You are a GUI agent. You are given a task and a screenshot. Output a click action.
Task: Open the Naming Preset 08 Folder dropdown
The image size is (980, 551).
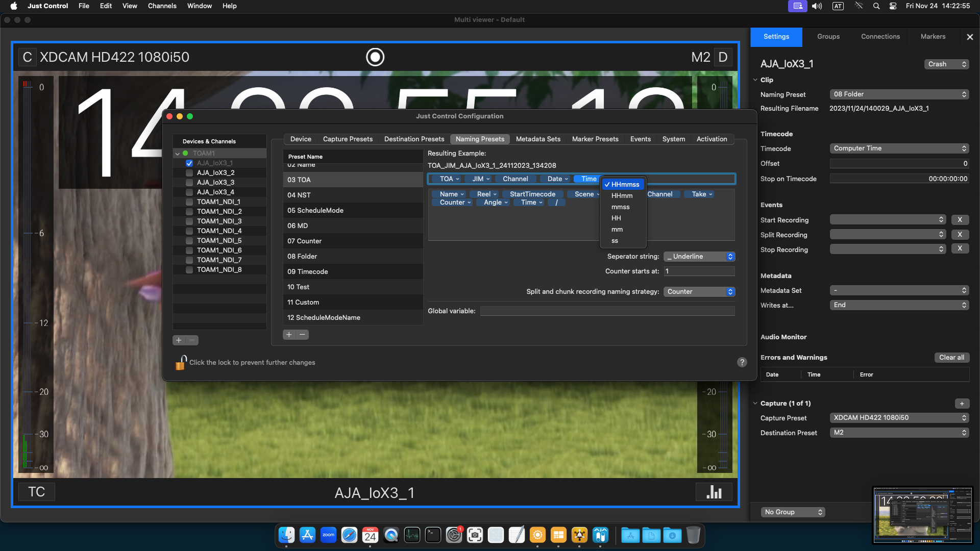tap(899, 94)
